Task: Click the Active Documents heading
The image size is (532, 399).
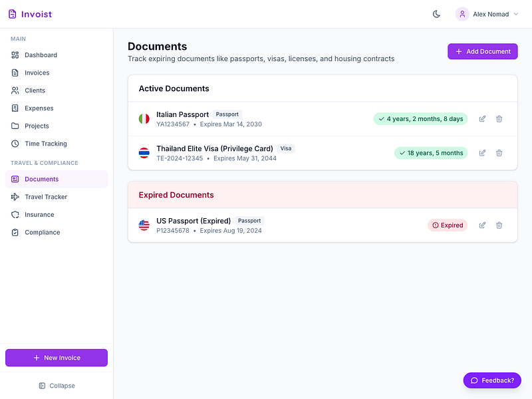Action: pyautogui.click(x=174, y=88)
